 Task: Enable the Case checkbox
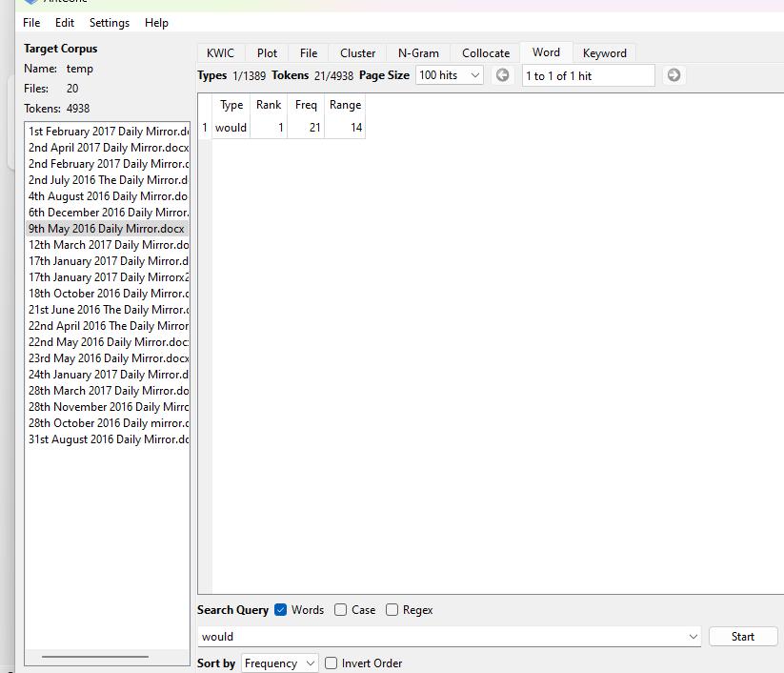point(340,610)
